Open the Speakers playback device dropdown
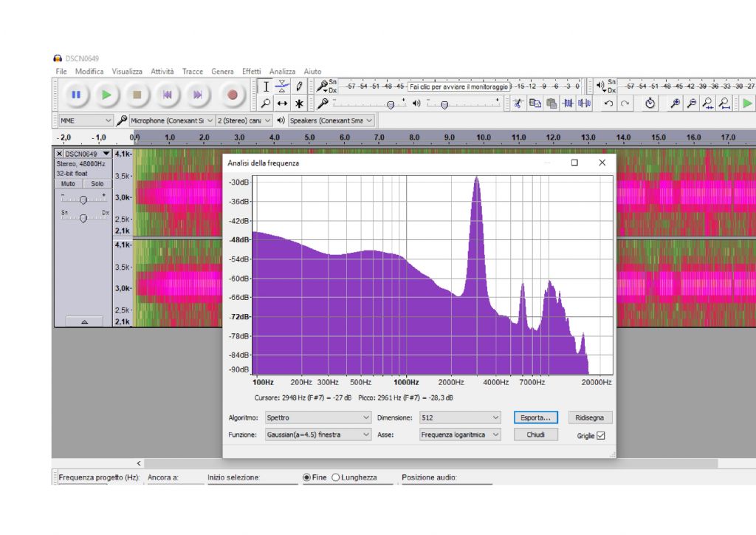 (331, 120)
